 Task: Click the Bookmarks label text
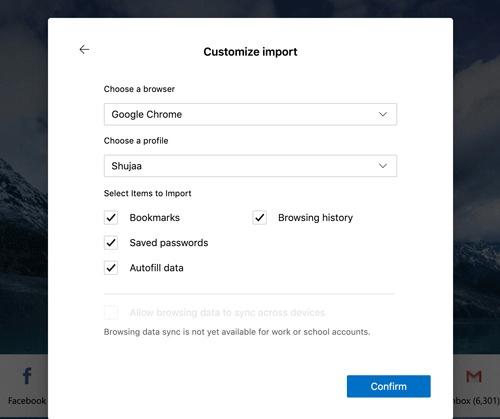[x=155, y=218]
